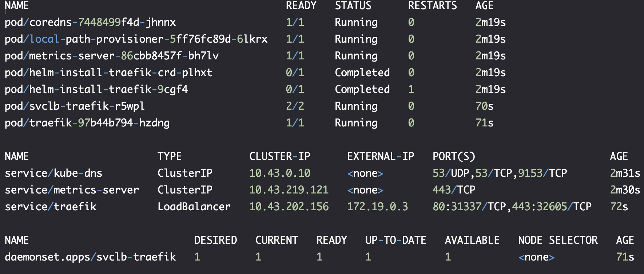Click LoadBalancer type of traefik service
644x274 pixels.
[194, 207]
